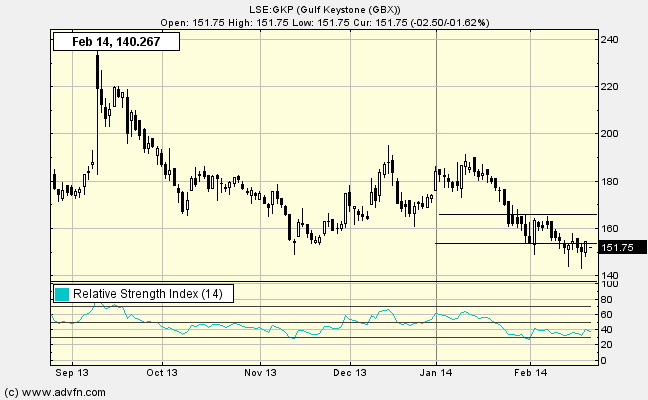Click the 'Jan 14' date axis label

coord(436,373)
